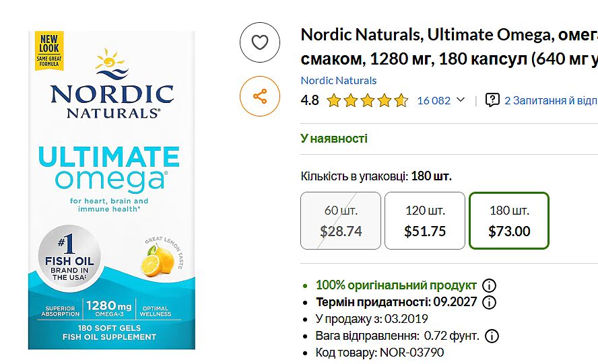Click the NOR-03790 product code line

(380, 353)
